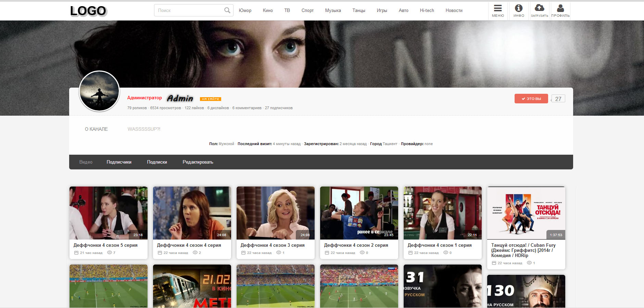Open the 130 на русском thumbnail

[x=526, y=291]
